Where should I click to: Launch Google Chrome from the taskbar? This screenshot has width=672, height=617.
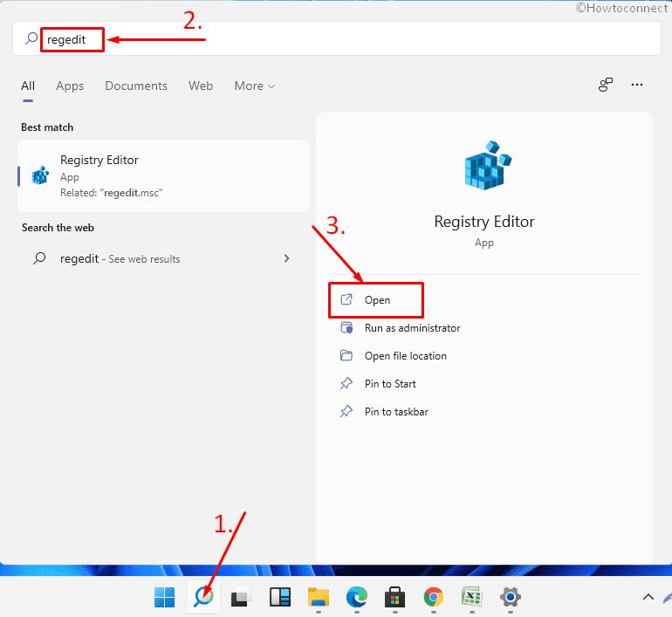(x=433, y=597)
